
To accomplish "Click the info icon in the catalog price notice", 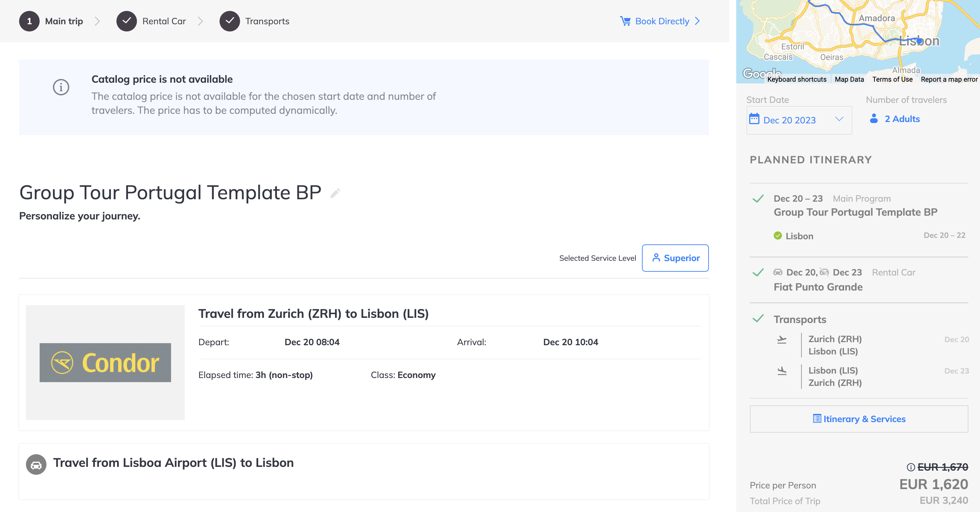I will point(61,87).
